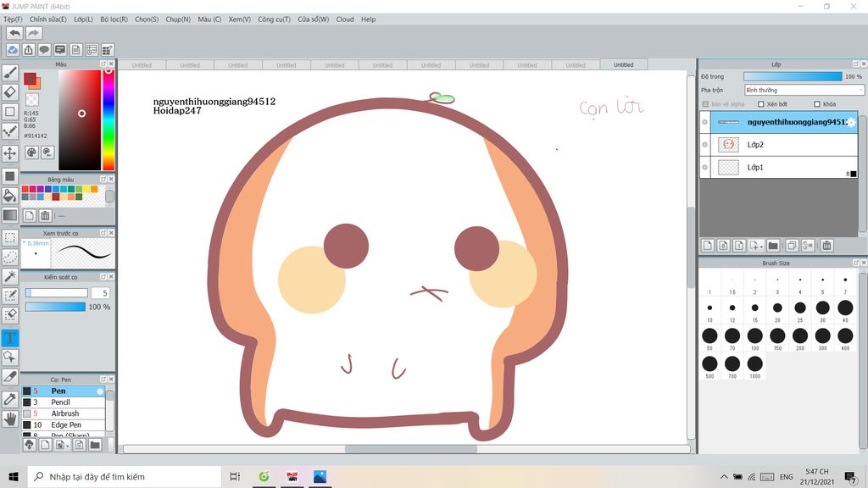This screenshot has width=868, height=488.
Task: Open the Bộ lọc(R) menu
Action: coord(114,19)
